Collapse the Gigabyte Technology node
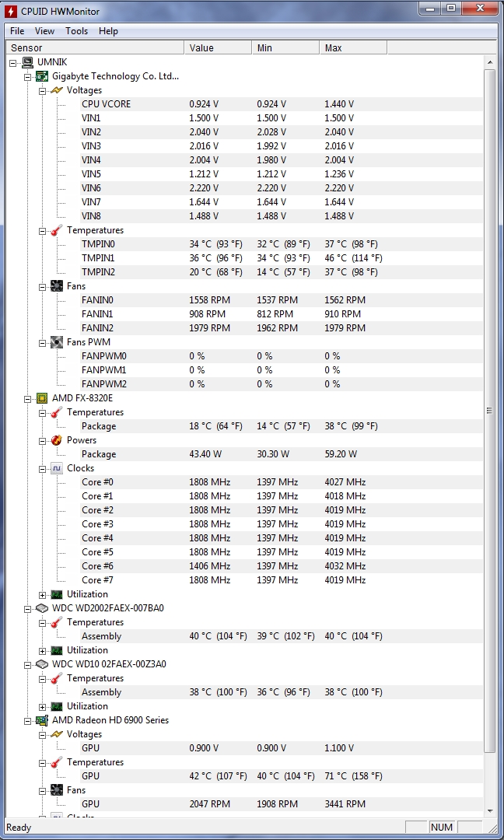The image size is (504, 840). pos(28,76)
